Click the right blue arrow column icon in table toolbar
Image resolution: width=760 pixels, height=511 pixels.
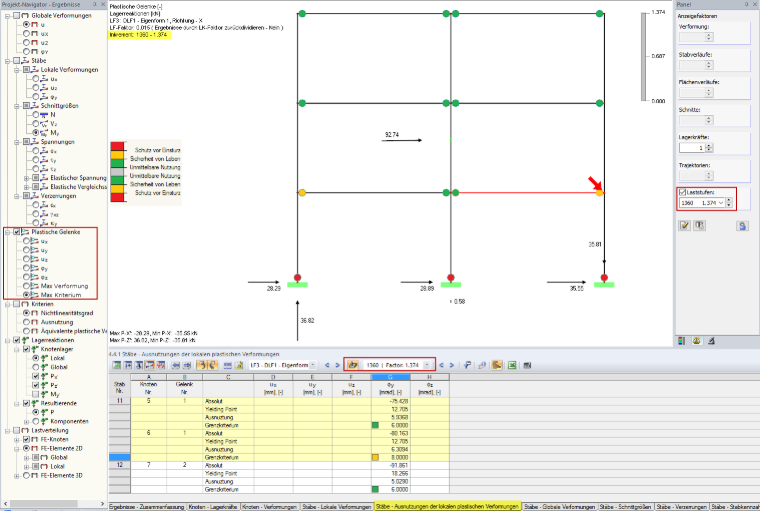[x=187, y=365]
